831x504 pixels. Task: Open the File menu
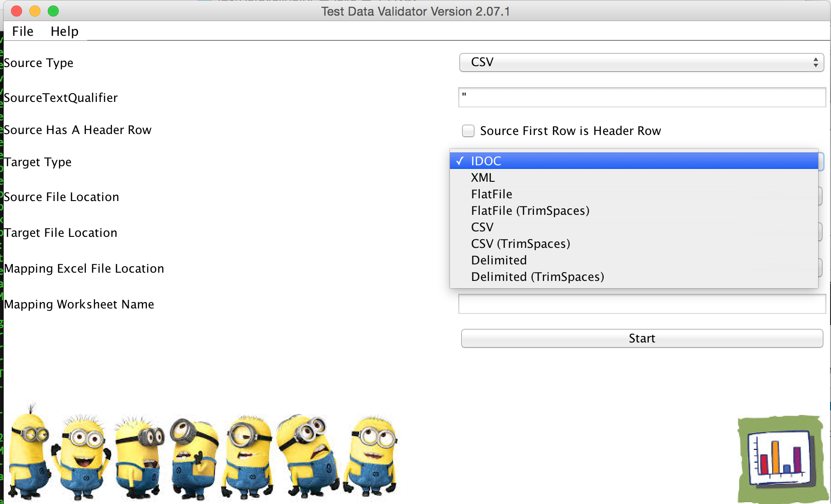[22, 31]
